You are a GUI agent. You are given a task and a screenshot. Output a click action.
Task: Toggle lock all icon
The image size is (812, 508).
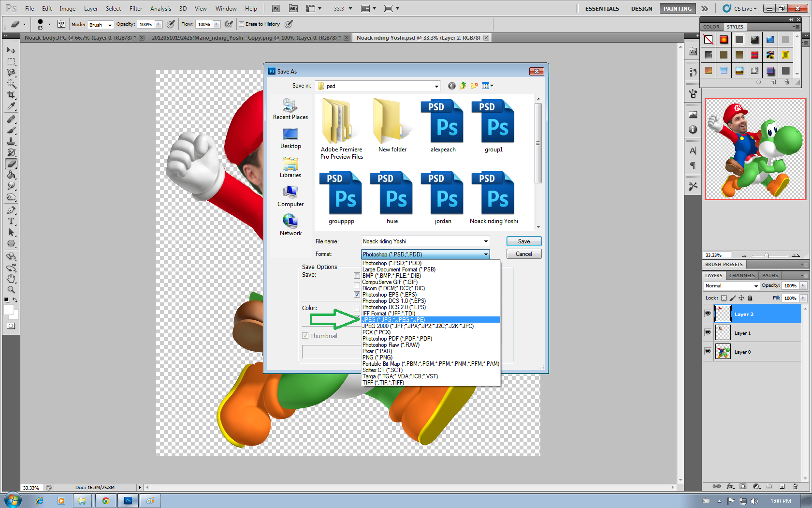click(750, 298)
